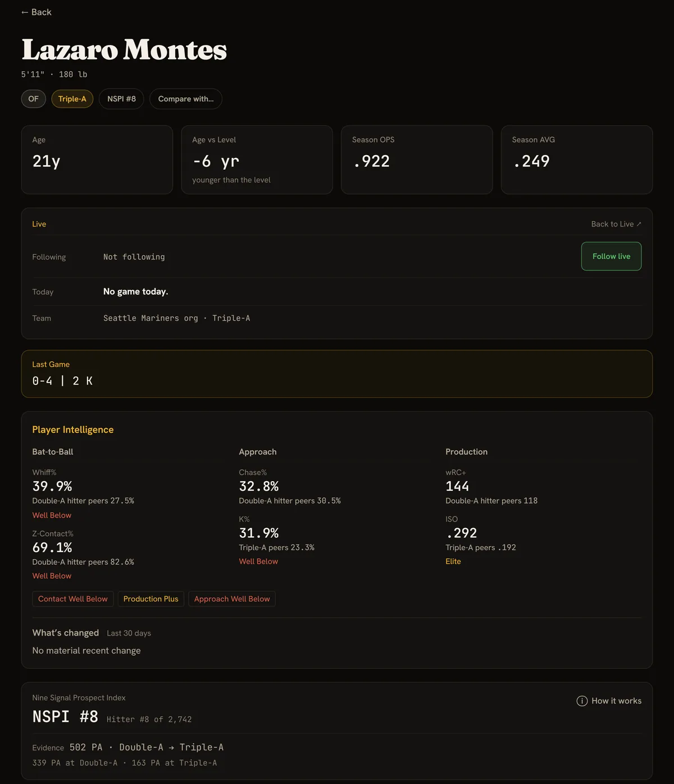Click the Well Below rating under K%
The image size is (674, 784).
tap(258, 561)
